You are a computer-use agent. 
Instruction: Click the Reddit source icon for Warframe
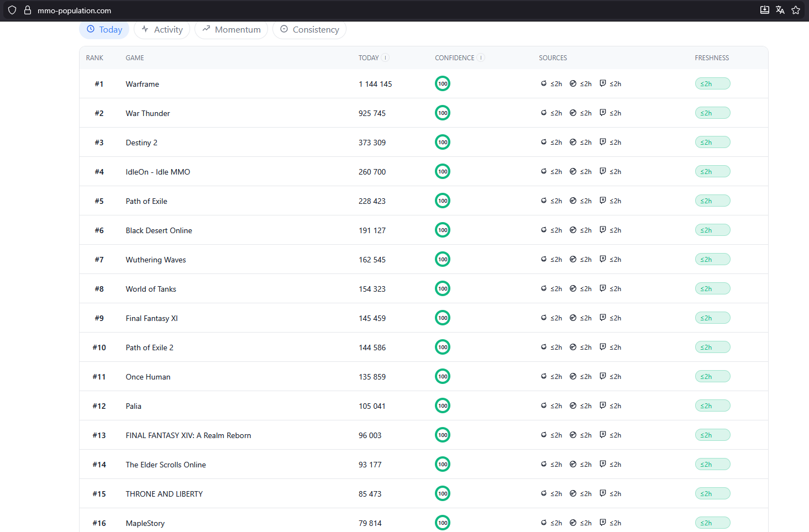pyautogui.click(x=544, y=83)
